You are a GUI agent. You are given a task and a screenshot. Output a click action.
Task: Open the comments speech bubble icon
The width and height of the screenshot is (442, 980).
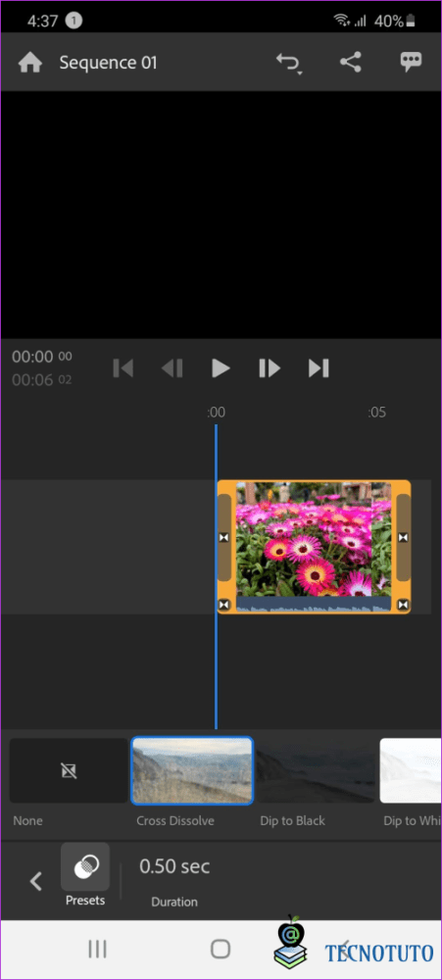(x=411, y=62)
